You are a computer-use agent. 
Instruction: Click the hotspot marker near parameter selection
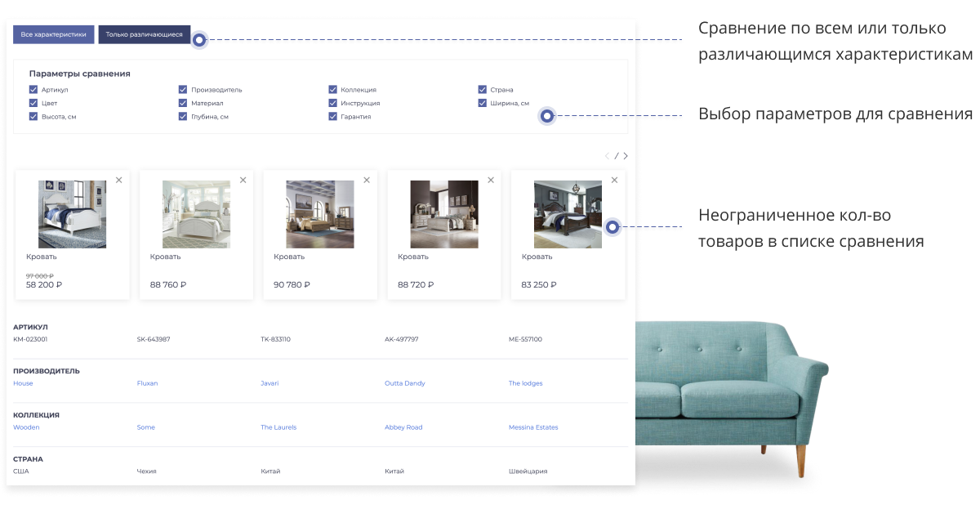[548, 117]
